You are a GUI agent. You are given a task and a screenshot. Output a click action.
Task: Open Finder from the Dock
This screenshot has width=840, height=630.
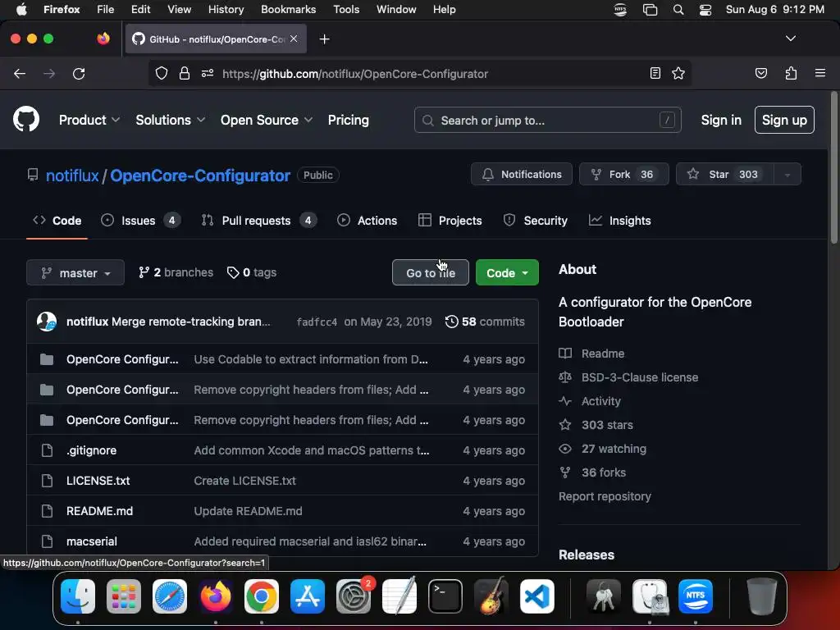pos(78,596)
